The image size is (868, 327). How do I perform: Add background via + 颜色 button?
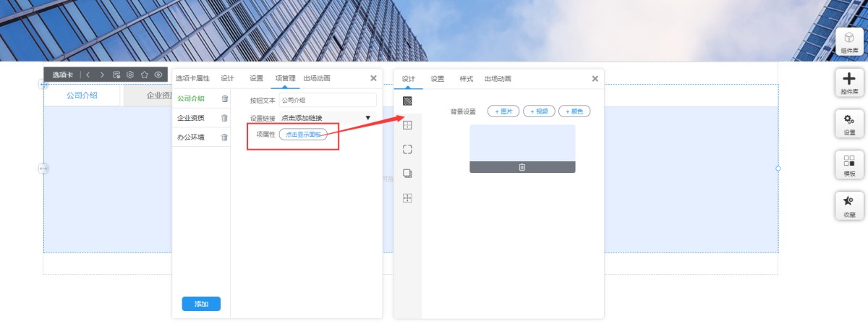pyautogui.click(x=574, y=111)
